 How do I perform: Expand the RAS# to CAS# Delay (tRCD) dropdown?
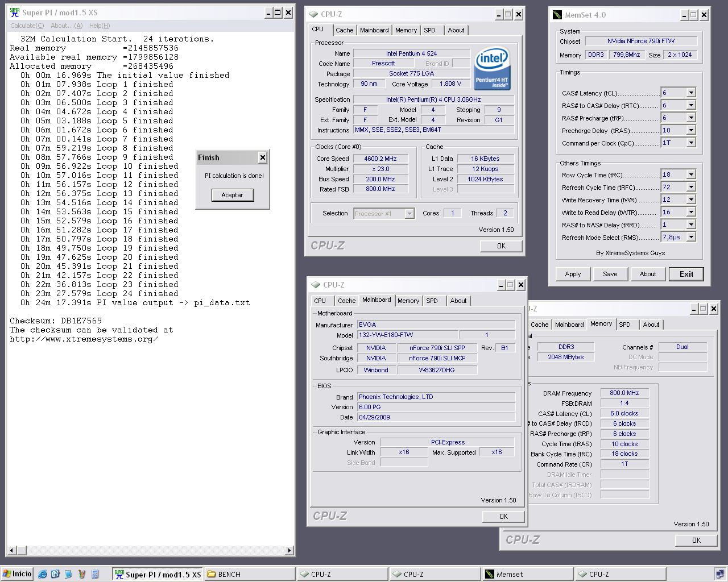691,105
